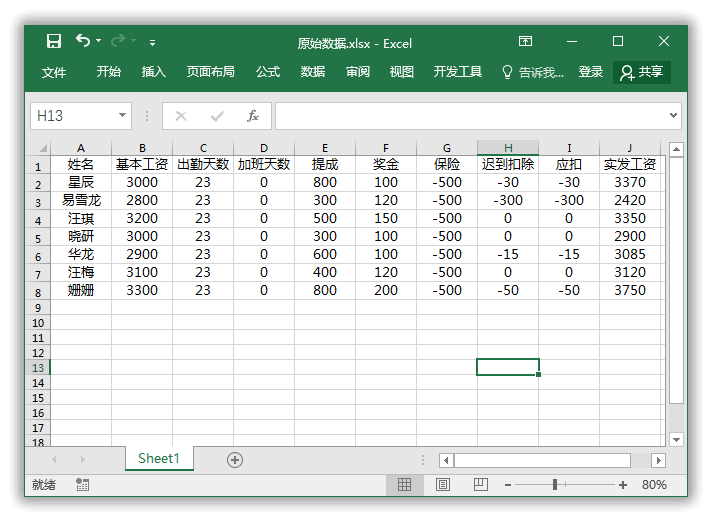Image resolution: width=710 pixels, height=527 pixels.
Task: Switch to the 插入 ribbon tab
Action: [x=154, y=72]
